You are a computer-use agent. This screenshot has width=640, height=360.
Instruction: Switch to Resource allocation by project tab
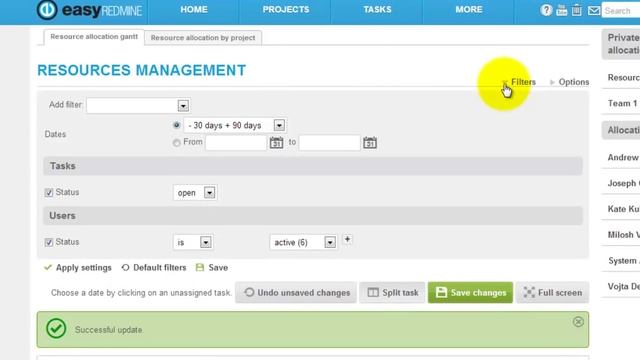point(203,38)
